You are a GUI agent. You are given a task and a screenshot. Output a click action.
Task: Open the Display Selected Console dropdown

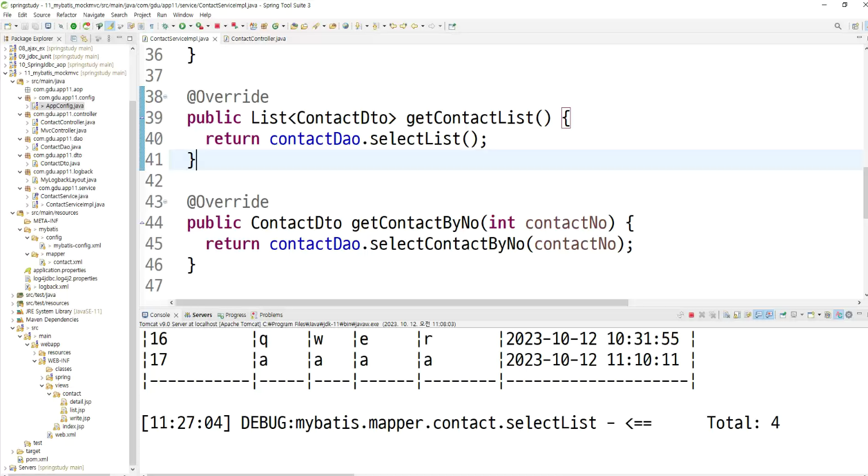click(802, 315)
